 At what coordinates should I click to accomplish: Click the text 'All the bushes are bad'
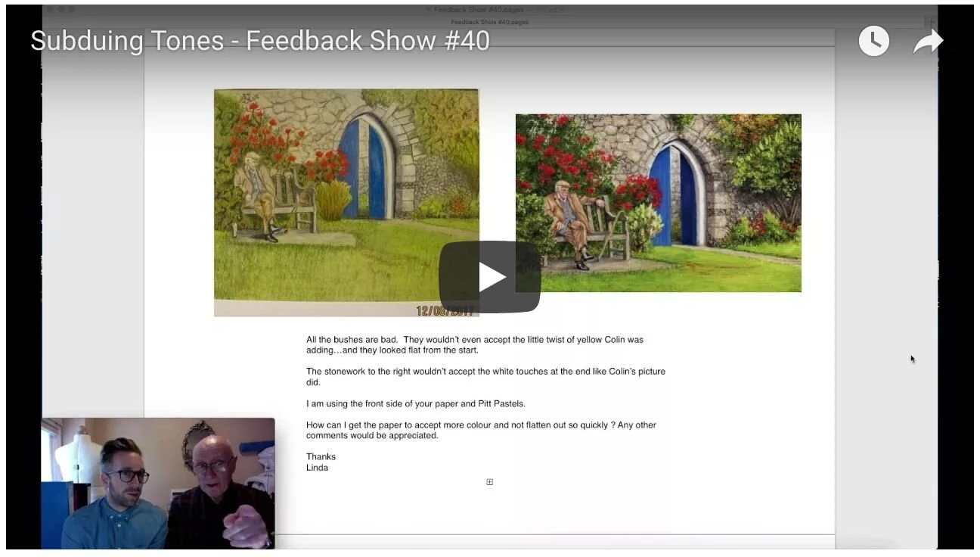352,340
